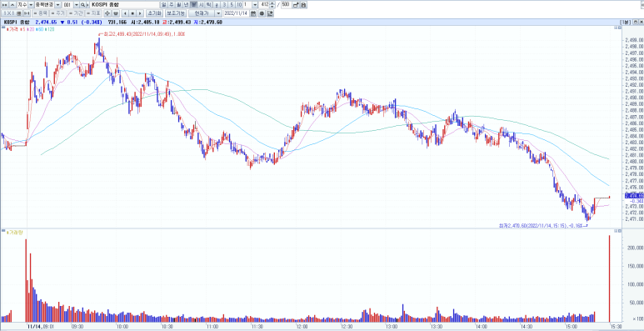Click the 120-period moving average legend marker
Viewport: 644px width, 331px height.
(x=49, y=29)
